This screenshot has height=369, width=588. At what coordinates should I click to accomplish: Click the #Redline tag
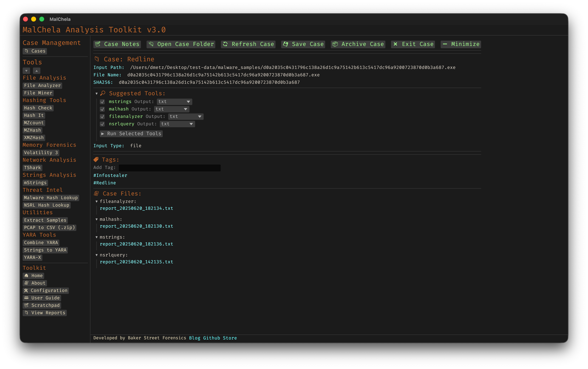pyautogui.click(x=105, y=183)
